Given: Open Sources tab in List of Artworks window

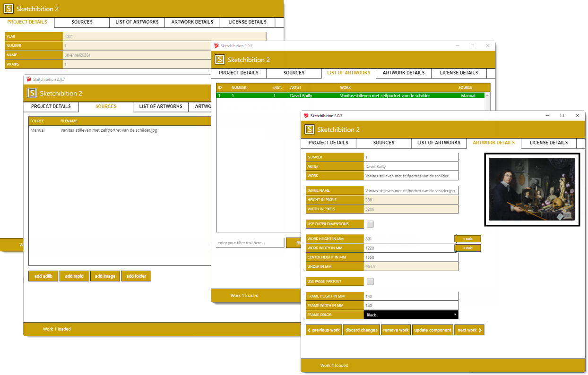Looking at the screenshot, I should (294, 73).
